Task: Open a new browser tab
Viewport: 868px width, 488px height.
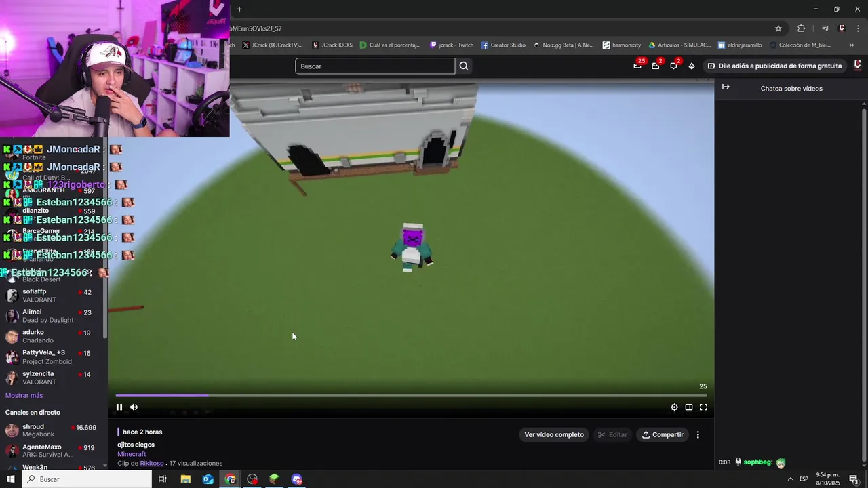Action: 239,9
